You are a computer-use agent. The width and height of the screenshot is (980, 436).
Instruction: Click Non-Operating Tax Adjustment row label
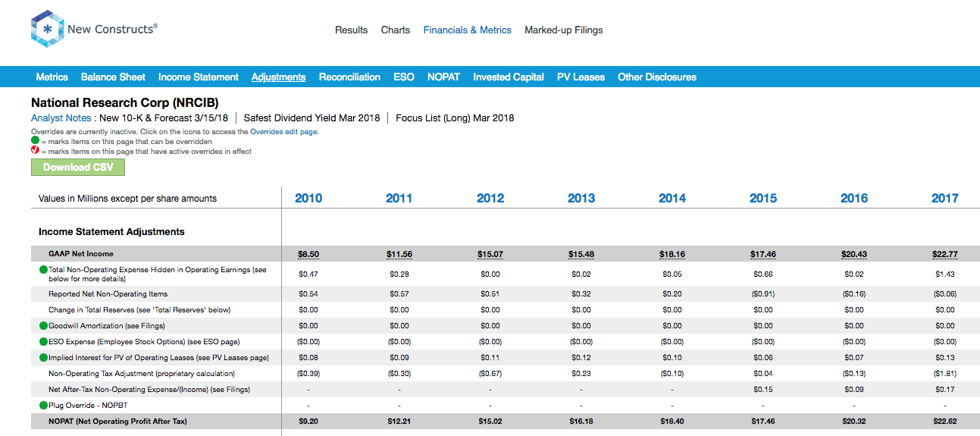[142, 373]
